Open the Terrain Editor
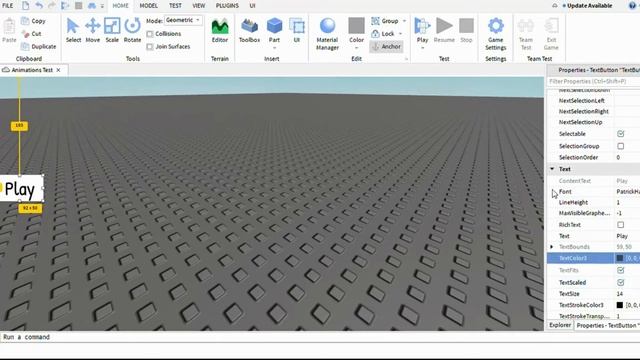 pyautogui.click(x=220, y=31)
